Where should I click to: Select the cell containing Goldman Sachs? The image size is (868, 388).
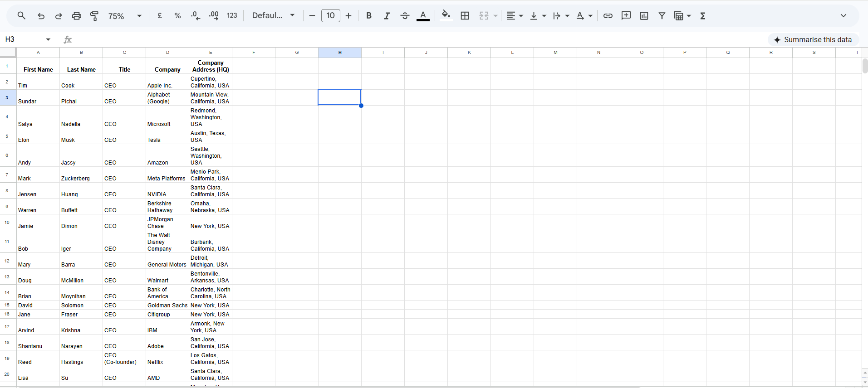[167, 305]
